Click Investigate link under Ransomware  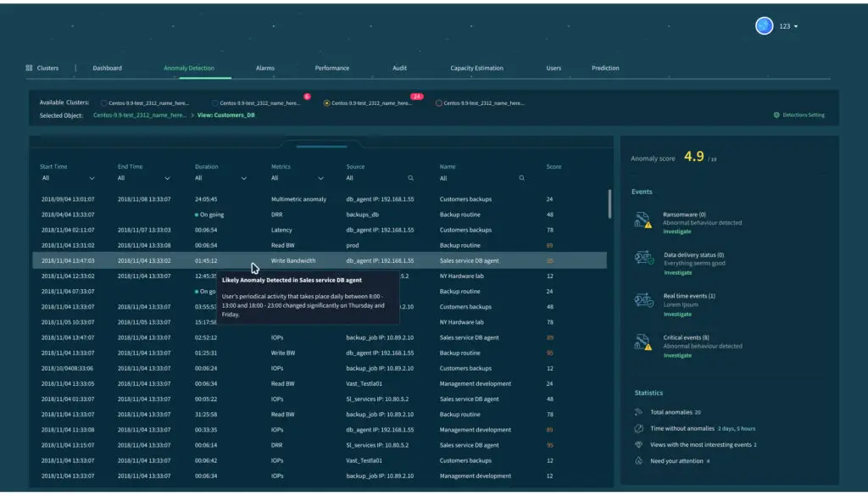tap(676, 231)
